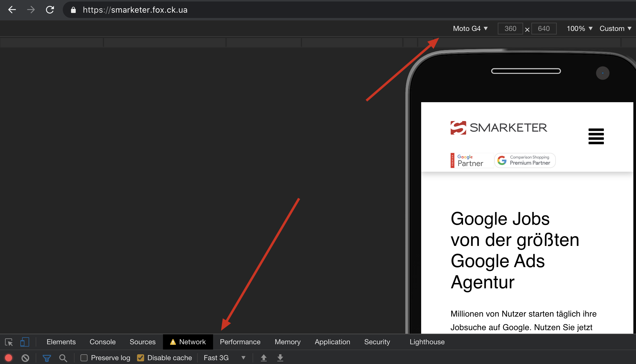Click the Smarketer logo on the page

click(499, 128)
